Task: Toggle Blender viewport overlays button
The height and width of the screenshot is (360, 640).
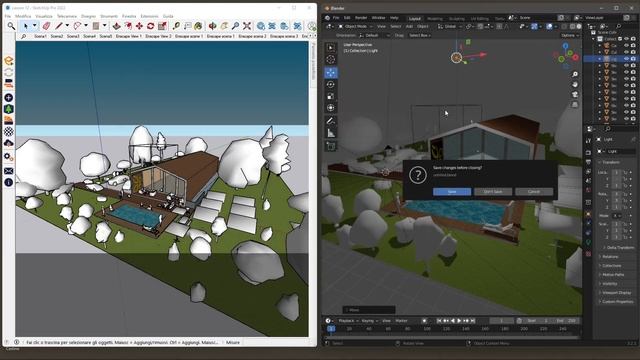Action: click(x=549, y=27)
